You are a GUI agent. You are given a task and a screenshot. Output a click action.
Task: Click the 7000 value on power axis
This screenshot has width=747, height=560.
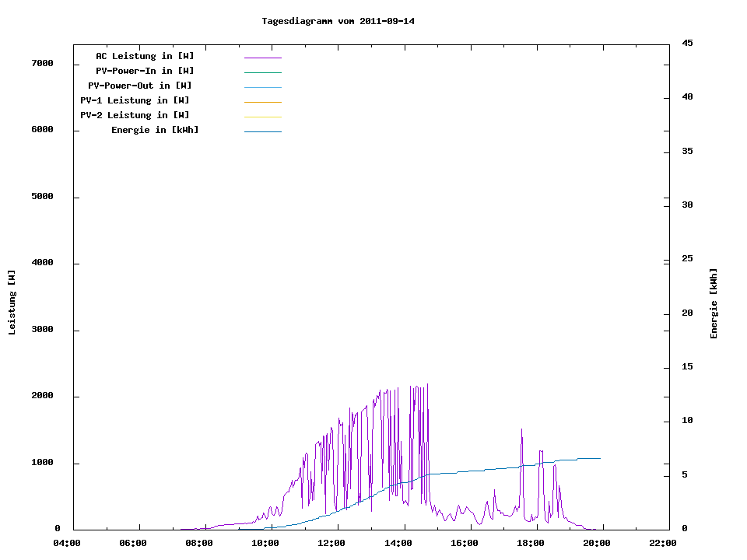pos(42,63)
